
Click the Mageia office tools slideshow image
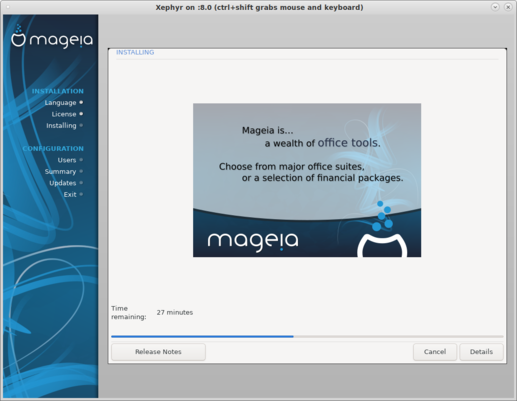pyautogui.click(x=307, y=180)
